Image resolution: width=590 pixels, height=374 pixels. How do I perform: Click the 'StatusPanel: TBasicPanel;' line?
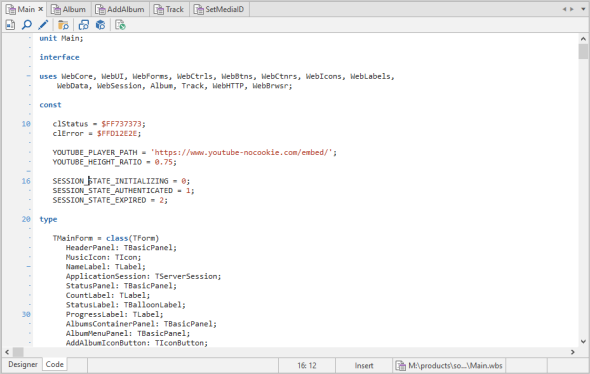[x=121, y=286]
